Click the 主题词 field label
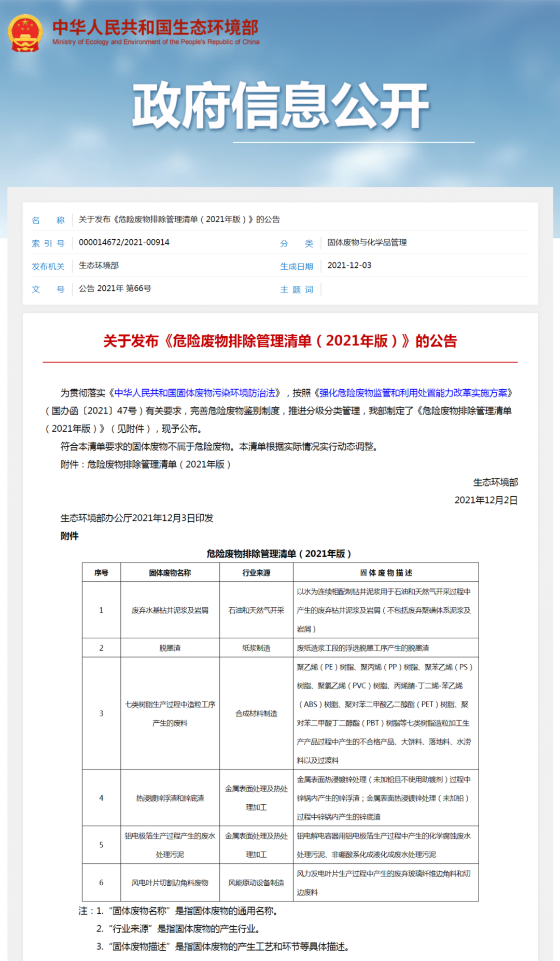The image size is (560, 961). point(297,290)
